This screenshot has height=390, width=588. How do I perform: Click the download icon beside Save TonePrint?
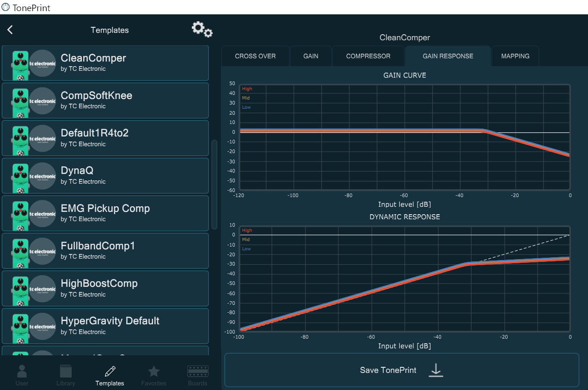point(435,370)
